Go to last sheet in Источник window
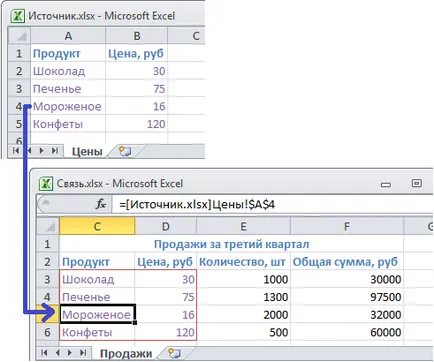 click(55, 151)
